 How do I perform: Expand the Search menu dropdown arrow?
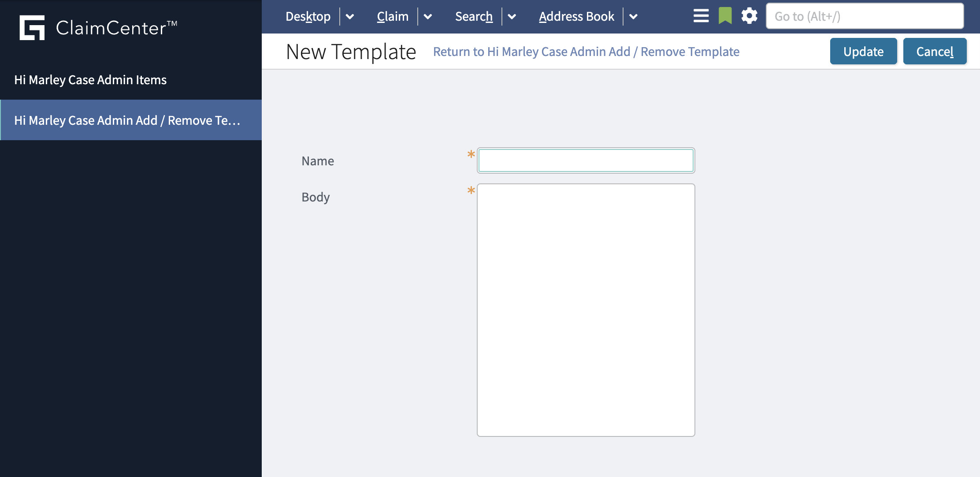coord(512,17)
